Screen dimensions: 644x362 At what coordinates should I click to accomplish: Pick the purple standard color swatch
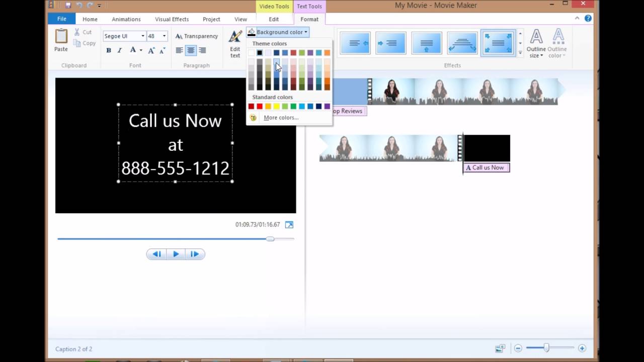coord(327,106)
